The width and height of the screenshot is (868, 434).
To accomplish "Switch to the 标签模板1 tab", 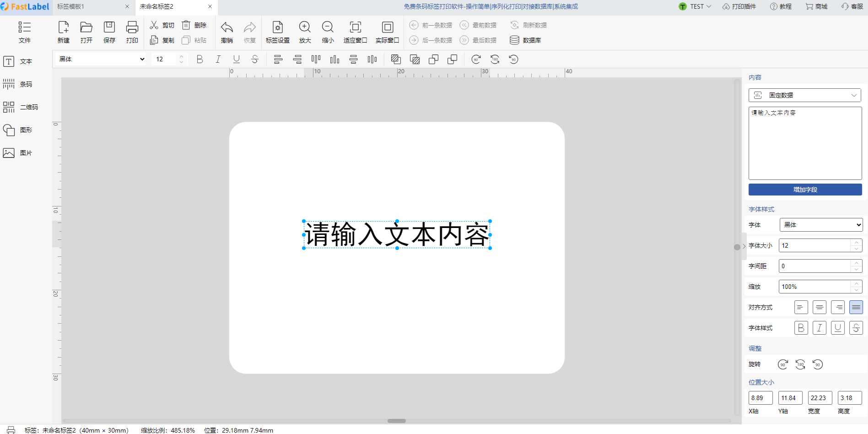I will pos(71,6).
